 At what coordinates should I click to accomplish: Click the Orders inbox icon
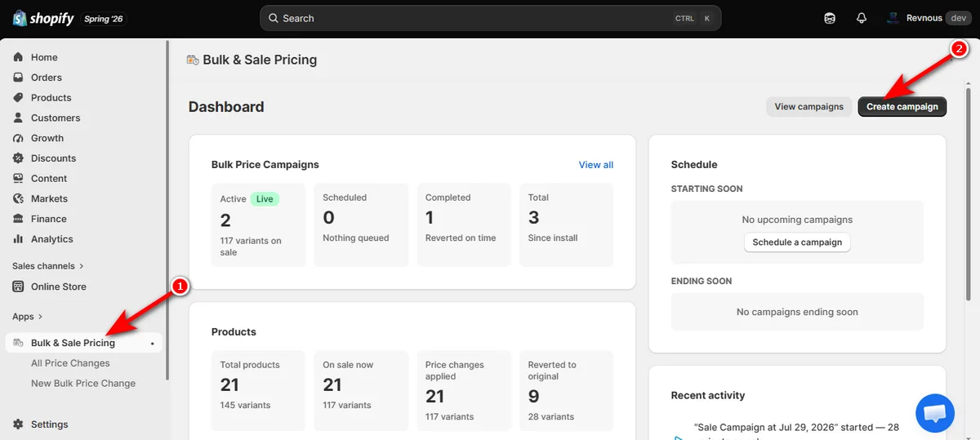point(18,78)
